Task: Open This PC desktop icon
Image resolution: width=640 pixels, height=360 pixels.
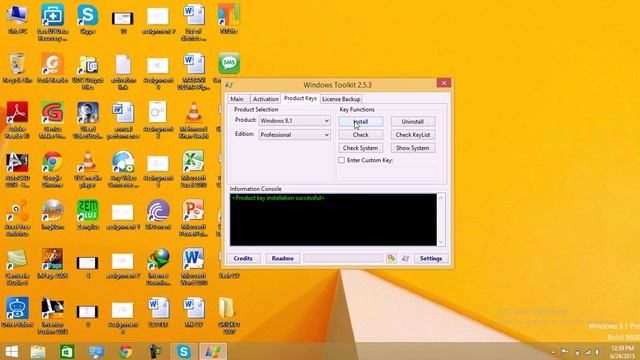Action: pos(17,20)
